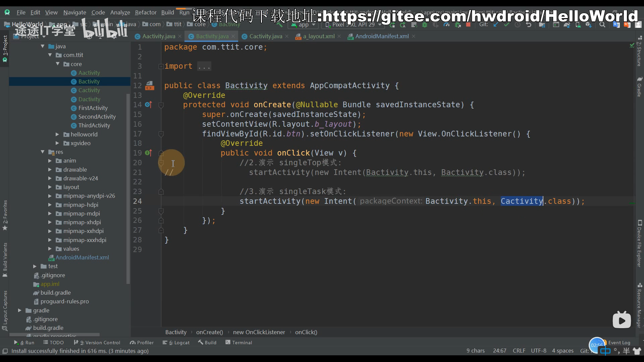The height and width of the screenshot is (362, 644).
Task: Click the Search Everywhere magnifier icon
Action: [602, 25]
